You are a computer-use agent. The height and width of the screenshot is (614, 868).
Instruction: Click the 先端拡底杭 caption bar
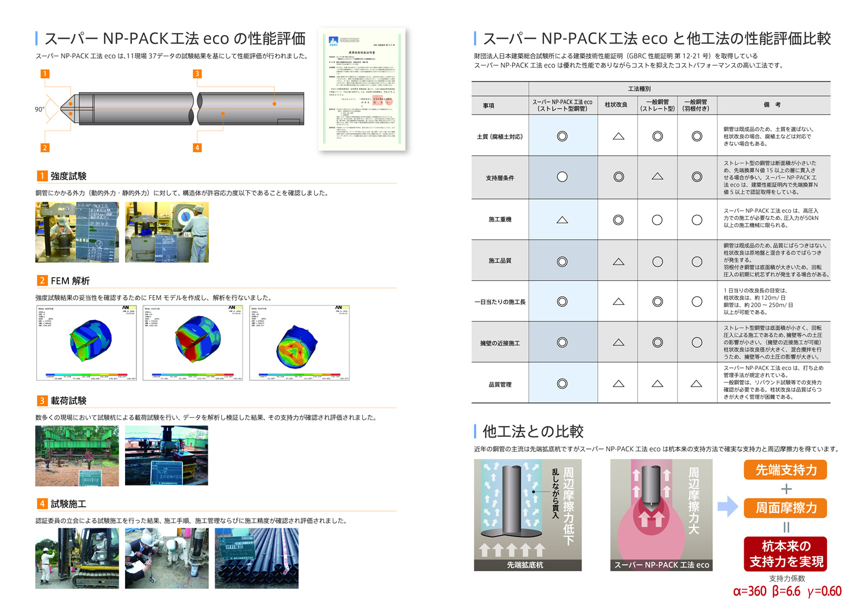(x=528, y=565)
